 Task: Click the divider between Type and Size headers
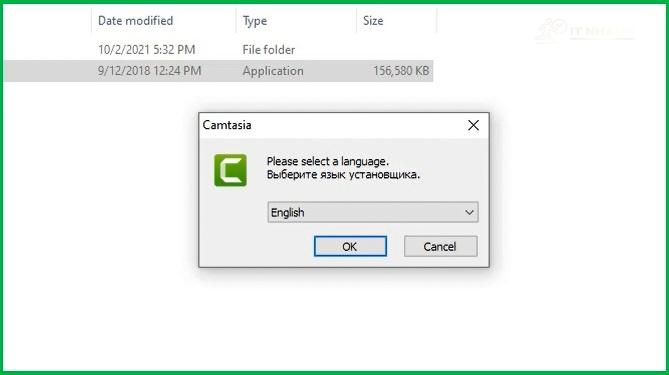357,20
